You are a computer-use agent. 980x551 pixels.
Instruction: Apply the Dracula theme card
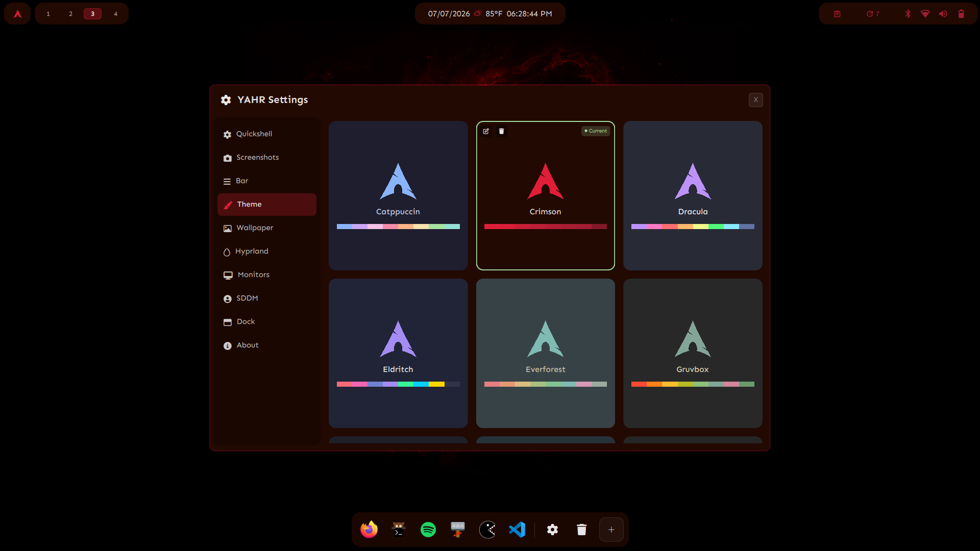(693, 195)
